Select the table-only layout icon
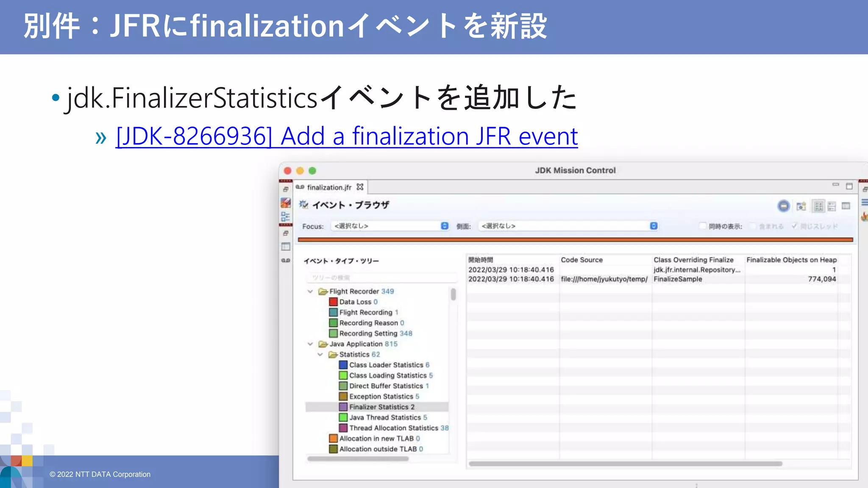 coord(846,206)
